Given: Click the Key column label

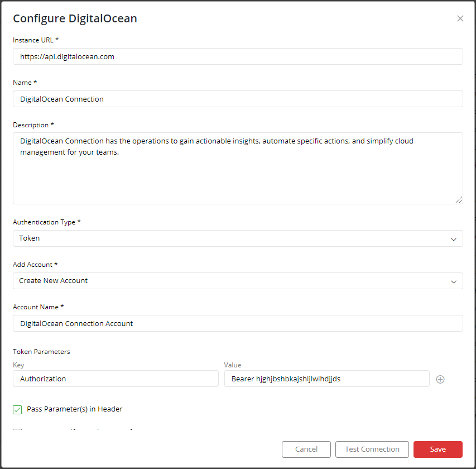Looking at the screenshot, I should click(18, 365).
